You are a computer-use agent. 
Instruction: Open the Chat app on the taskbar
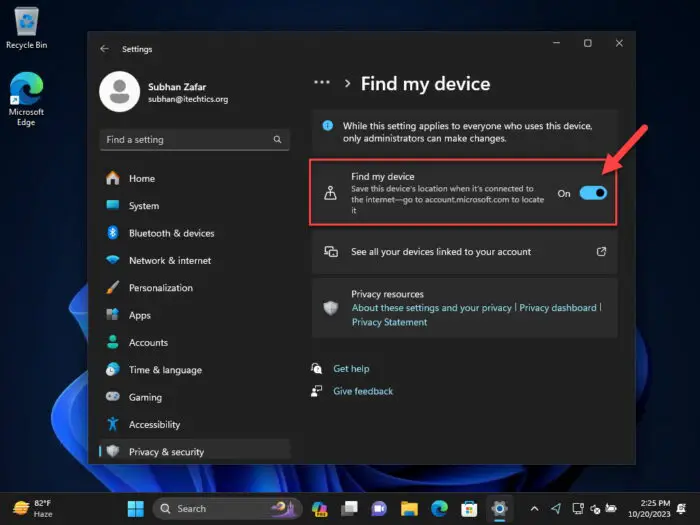379,508
